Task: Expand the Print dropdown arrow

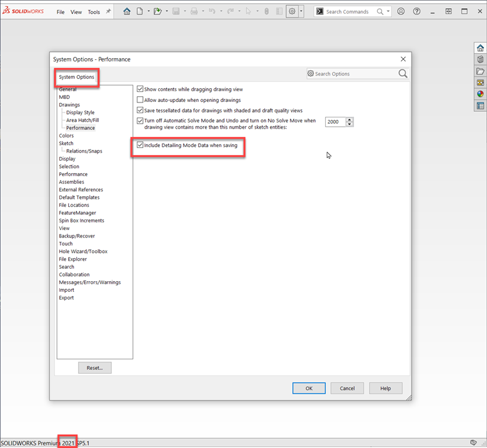Action: [203, 11]
